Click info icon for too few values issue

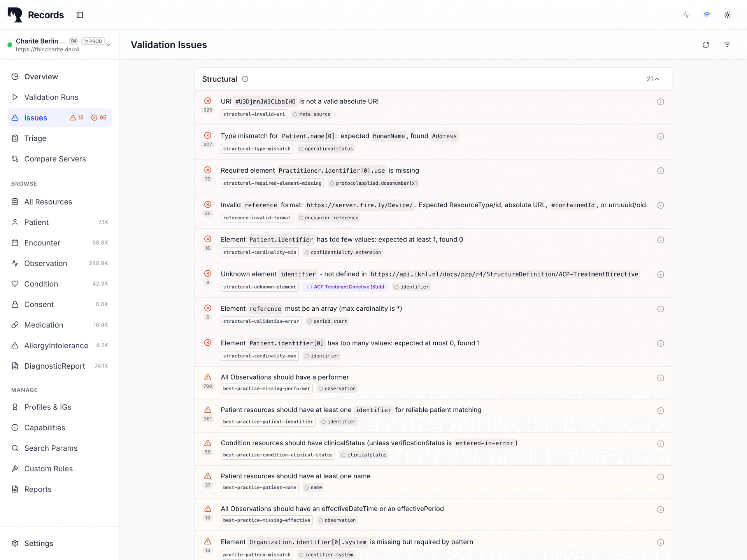click(660, 240)
